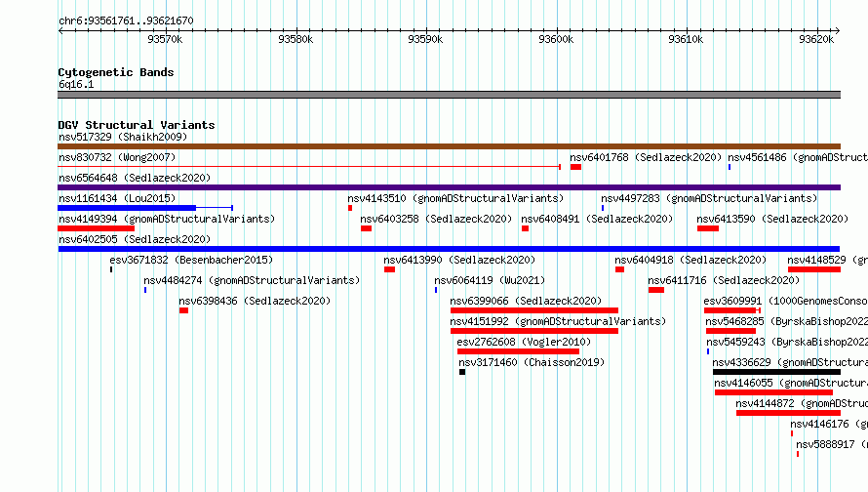Select the red nsv4148529 variant bar
This screenshot has width=868, height=492.
(x=814, y=269)
